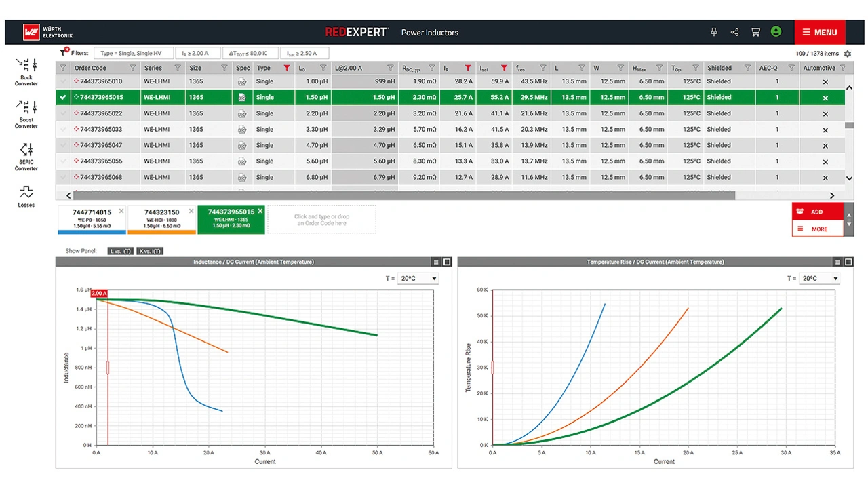This screenshot has width=868, height=489.
Task: Open table settings gear icon
Action: click(848, 54)
